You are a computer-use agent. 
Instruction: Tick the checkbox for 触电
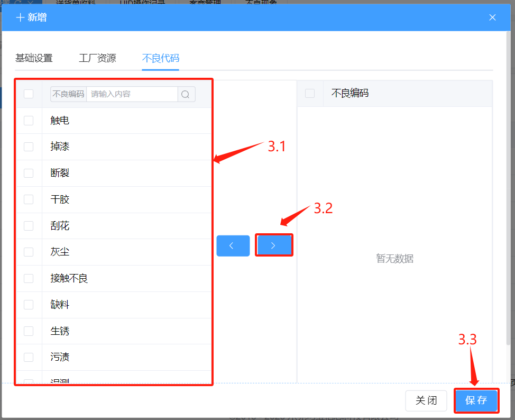tap(29, 121)
